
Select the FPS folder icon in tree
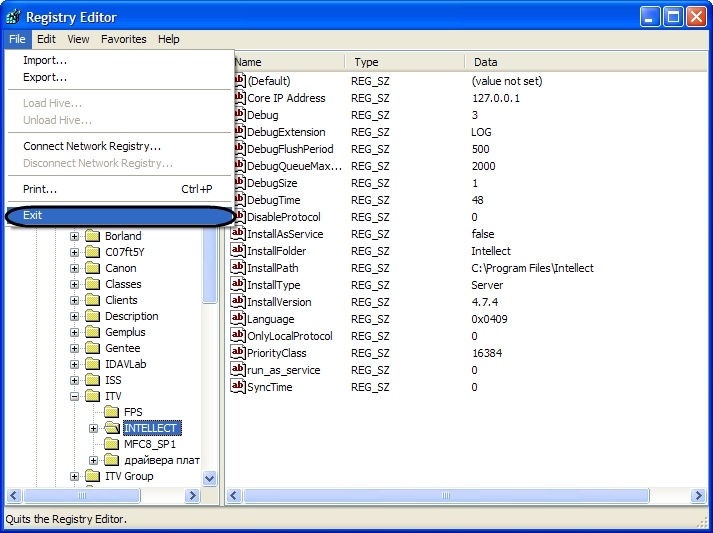111,412
